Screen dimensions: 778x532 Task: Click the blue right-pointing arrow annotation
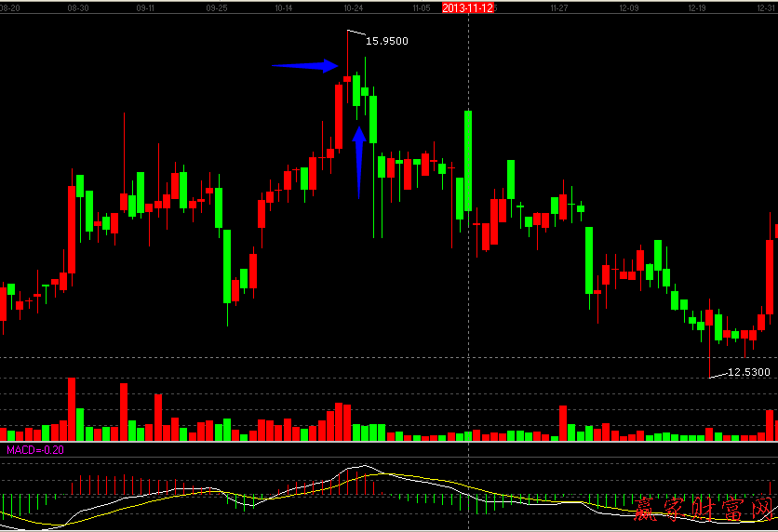point(304,66)
